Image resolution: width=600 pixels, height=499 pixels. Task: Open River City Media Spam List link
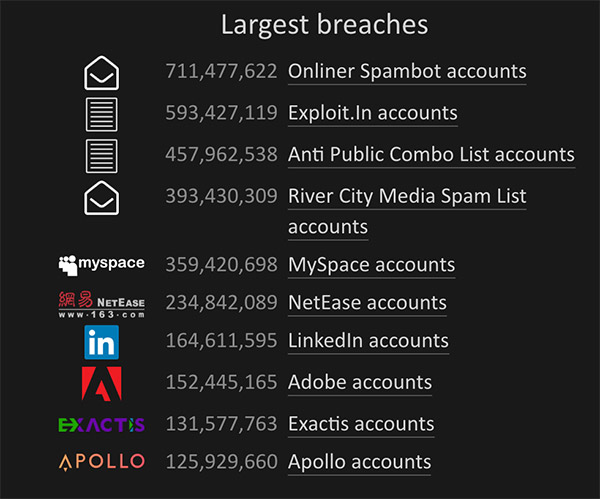coord(407,197)
